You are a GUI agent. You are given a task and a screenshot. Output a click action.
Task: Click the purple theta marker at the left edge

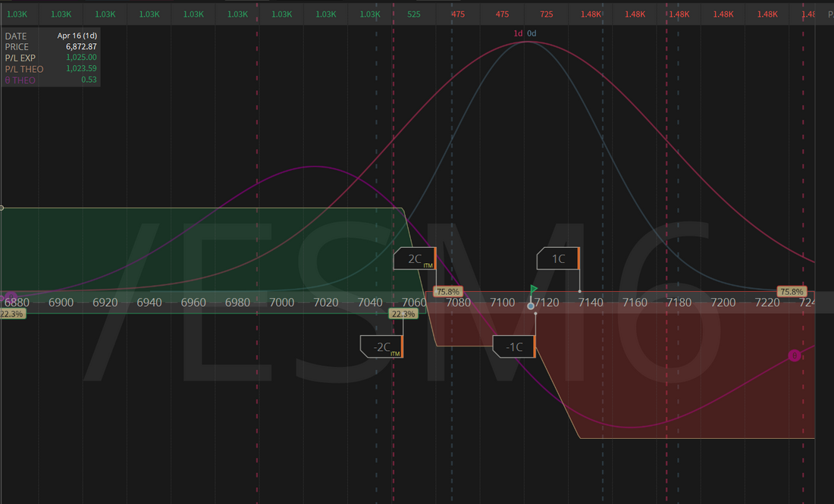[11, 298]
